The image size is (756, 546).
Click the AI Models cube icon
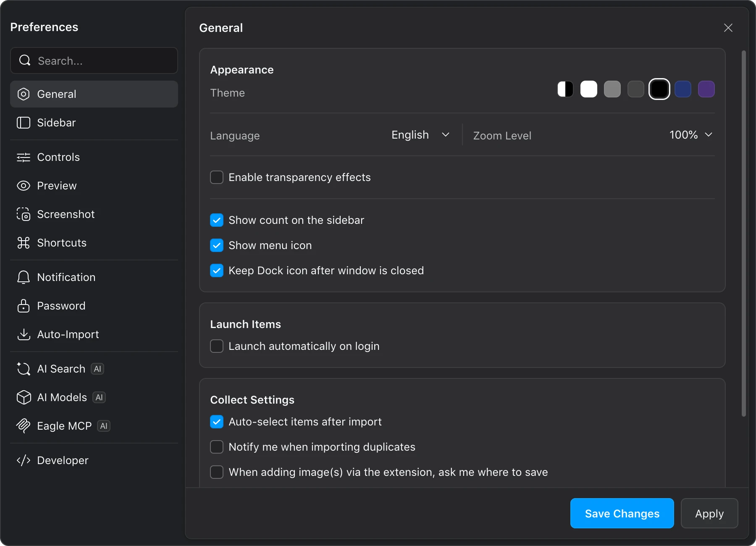(24, 397)
